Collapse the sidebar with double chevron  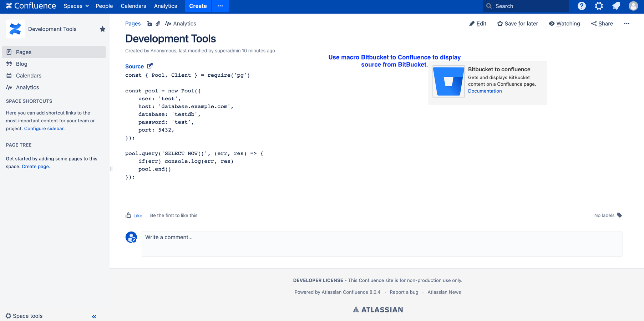(94, 316)
